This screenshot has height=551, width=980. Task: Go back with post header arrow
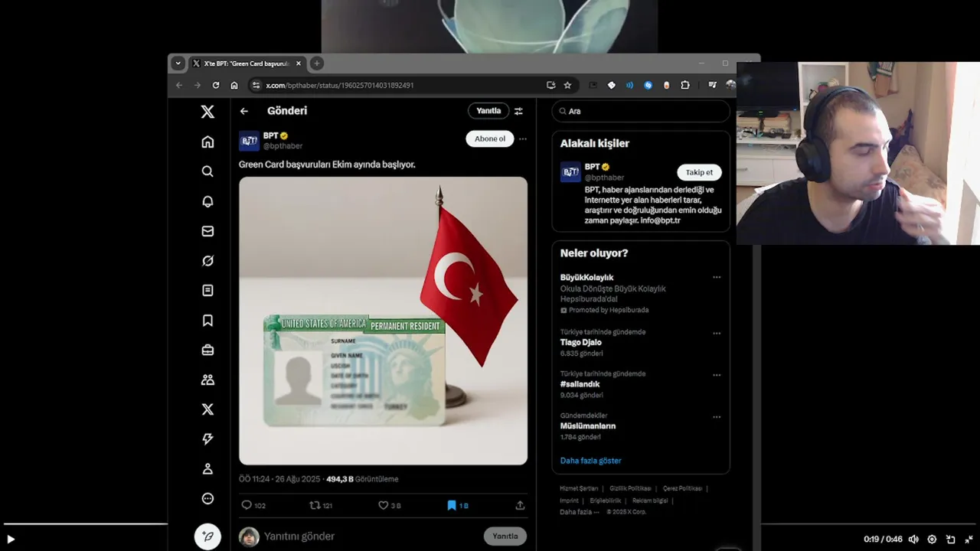(x=244, y=111)
